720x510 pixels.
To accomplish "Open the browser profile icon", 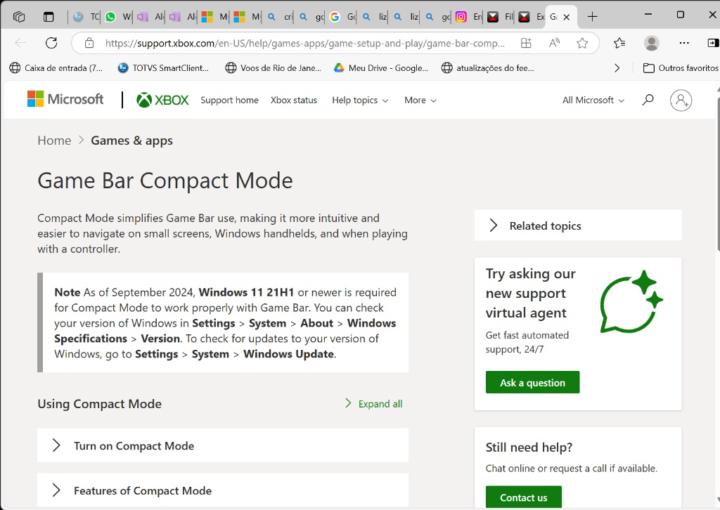I will tap(652, 43).
